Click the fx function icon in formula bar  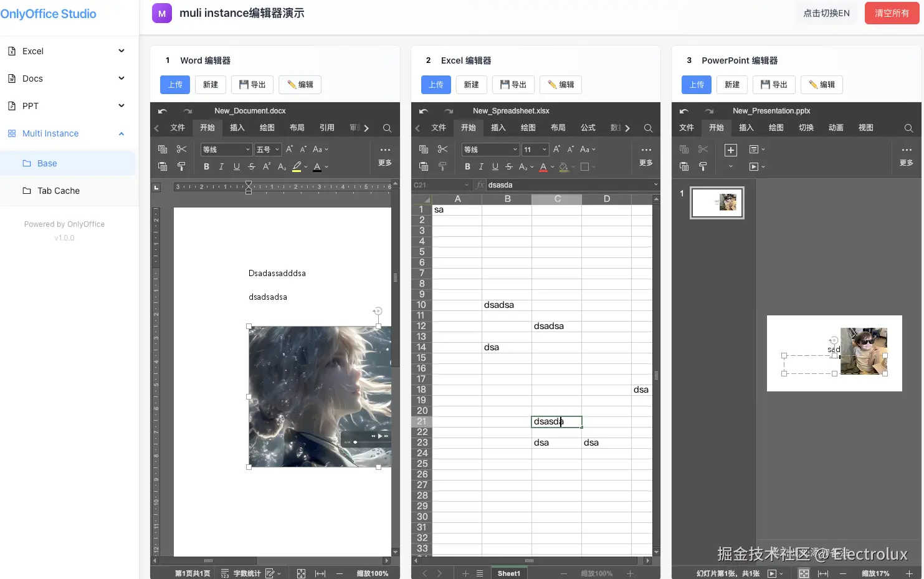(x=480, y=185)
